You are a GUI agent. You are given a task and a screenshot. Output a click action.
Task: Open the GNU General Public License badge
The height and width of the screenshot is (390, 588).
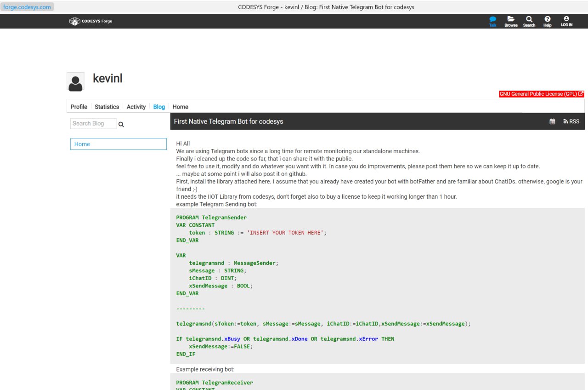point(542,94)
